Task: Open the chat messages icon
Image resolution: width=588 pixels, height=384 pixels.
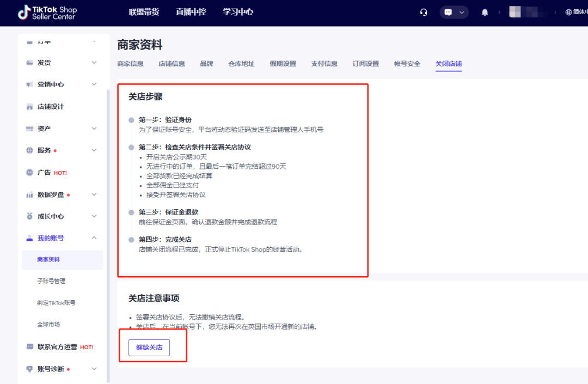Action: click(449, 13)
